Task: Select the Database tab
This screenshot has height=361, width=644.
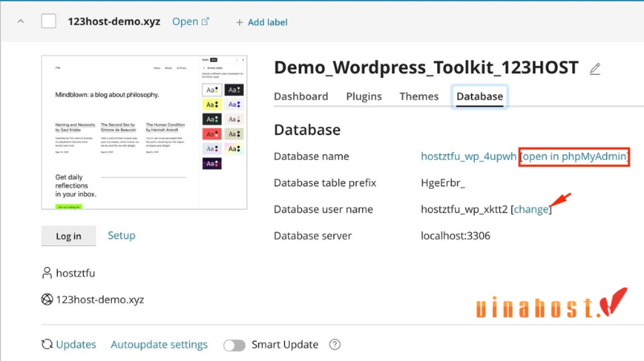Action: pos(480,96)
